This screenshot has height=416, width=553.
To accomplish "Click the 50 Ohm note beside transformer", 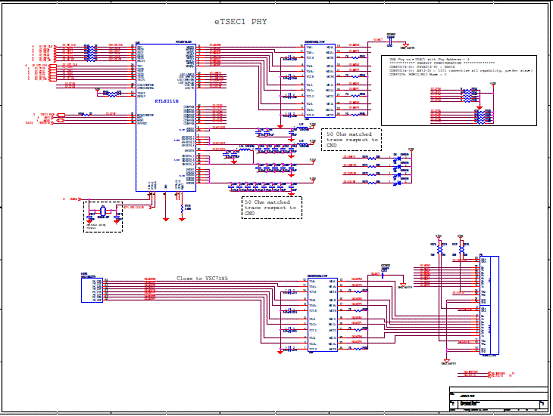I will [351, 140].
